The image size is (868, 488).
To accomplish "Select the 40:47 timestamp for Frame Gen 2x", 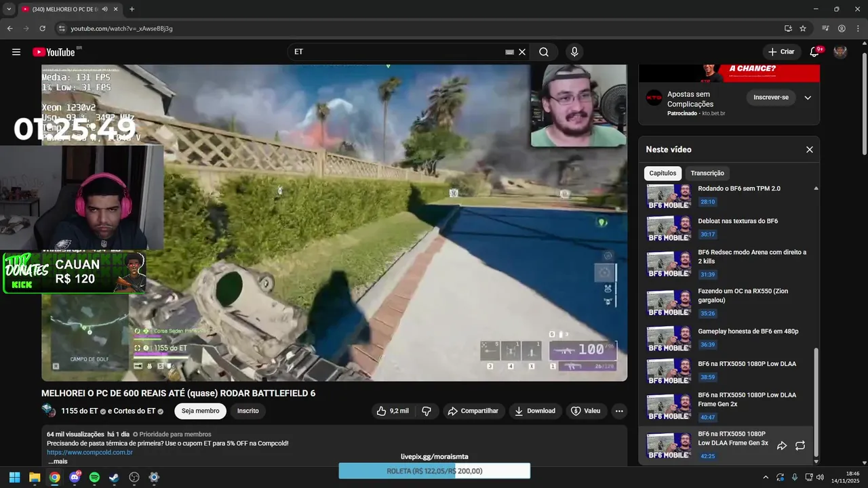I will point(707,417).
